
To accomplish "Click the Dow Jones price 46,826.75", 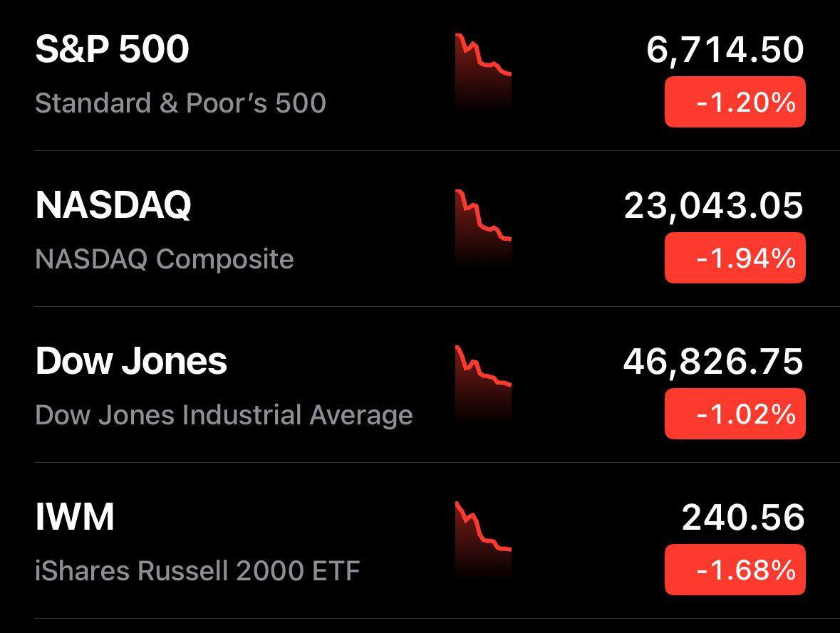I will 712,362.
